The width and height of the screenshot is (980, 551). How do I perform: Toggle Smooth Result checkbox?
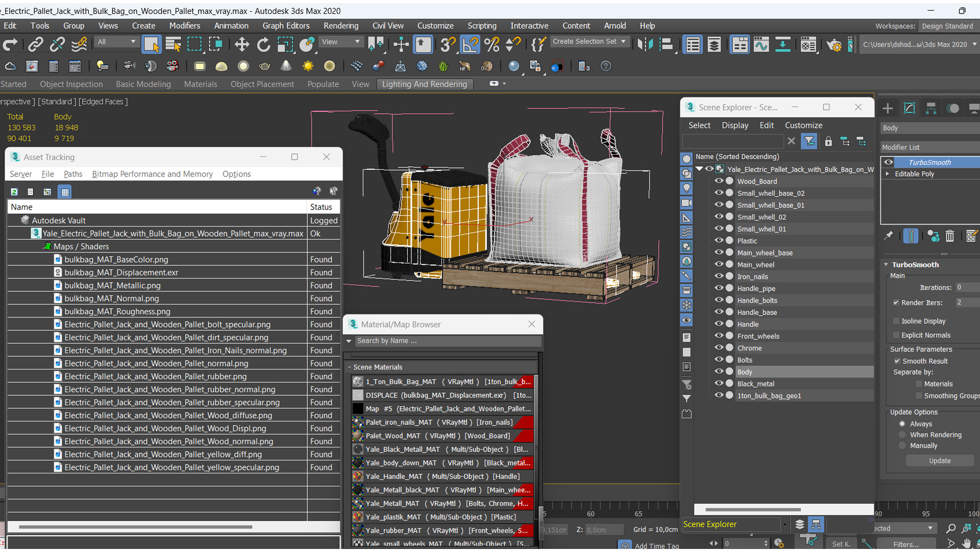897,361
